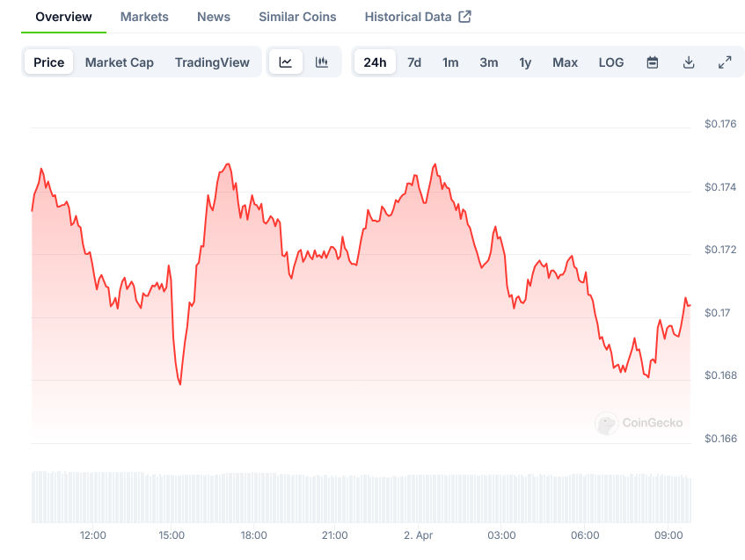Viewport: 745px width, 560px height.
Task: Open the Similar Coins tab
Action: click(x=297, y=17)
